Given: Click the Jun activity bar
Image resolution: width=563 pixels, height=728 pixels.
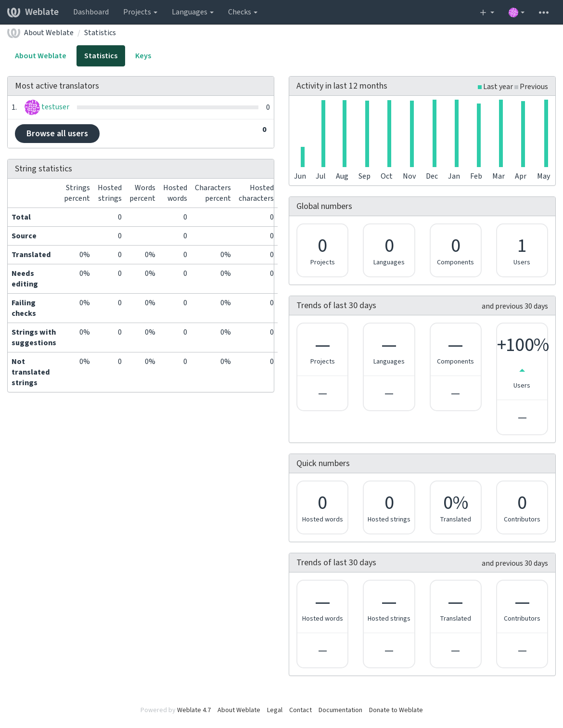Looking at the screenshot, I should coord(303,157).
